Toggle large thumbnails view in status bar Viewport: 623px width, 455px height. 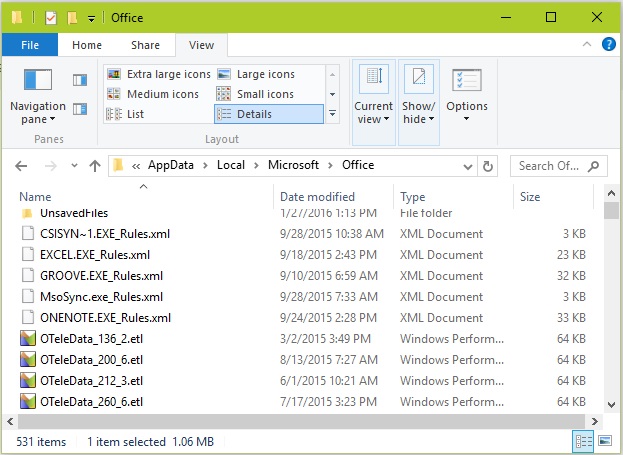[605, 441]
